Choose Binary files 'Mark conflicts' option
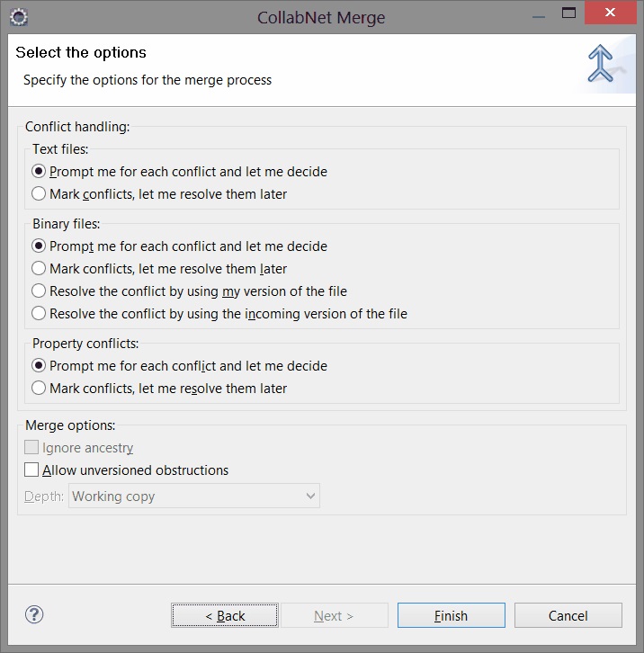The image size is (644, 653). pos(39,269)
